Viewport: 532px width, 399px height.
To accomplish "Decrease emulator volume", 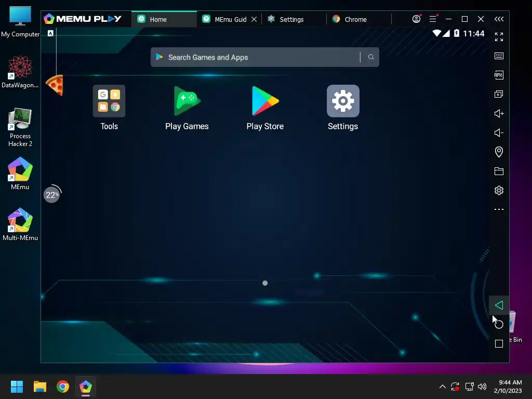I will point(499,132).
